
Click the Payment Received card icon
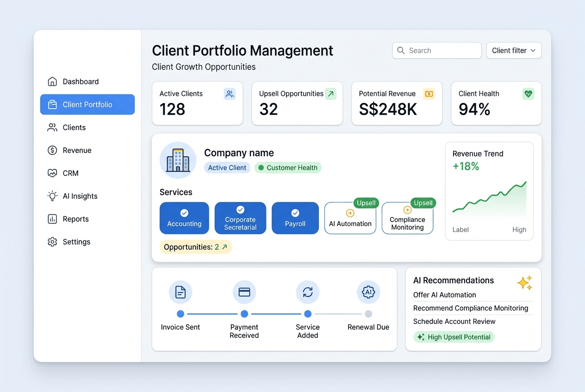pyautogui.click(x=244, y=292)
